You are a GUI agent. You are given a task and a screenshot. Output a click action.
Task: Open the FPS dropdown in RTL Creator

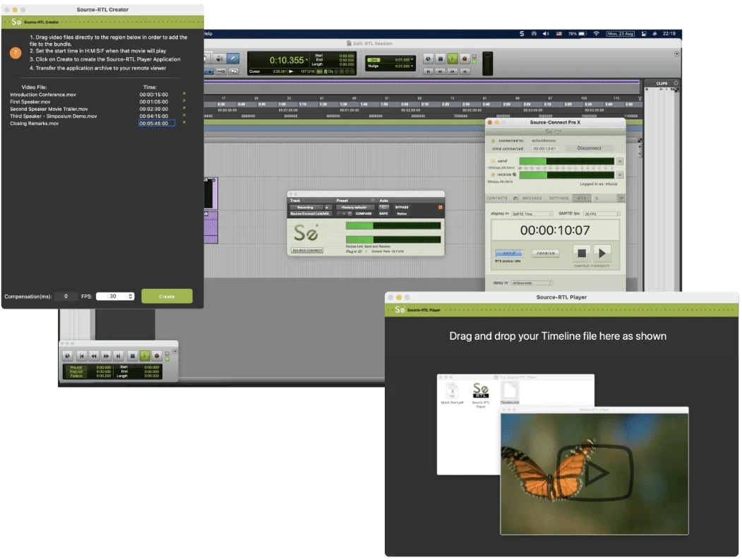pyautogui.click(x=115, y=297)
